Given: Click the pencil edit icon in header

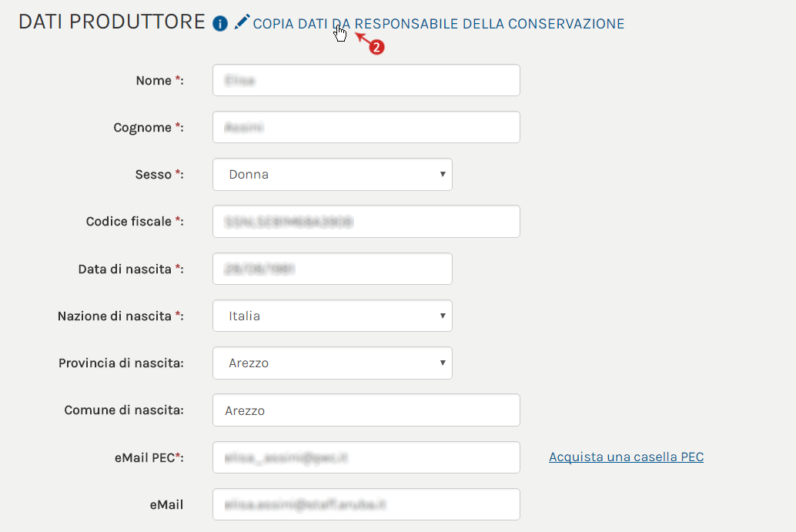Looking at the screenshot, I should [242, 22].
